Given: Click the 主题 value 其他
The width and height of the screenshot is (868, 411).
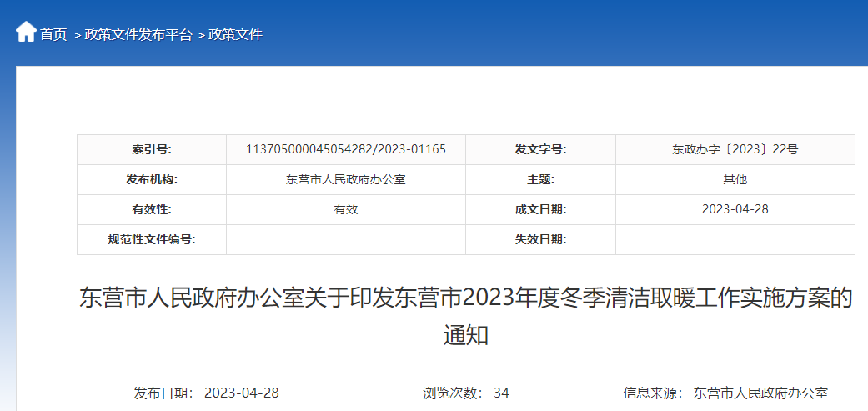Looking at the screenshot, I should [x=735, y=180].
